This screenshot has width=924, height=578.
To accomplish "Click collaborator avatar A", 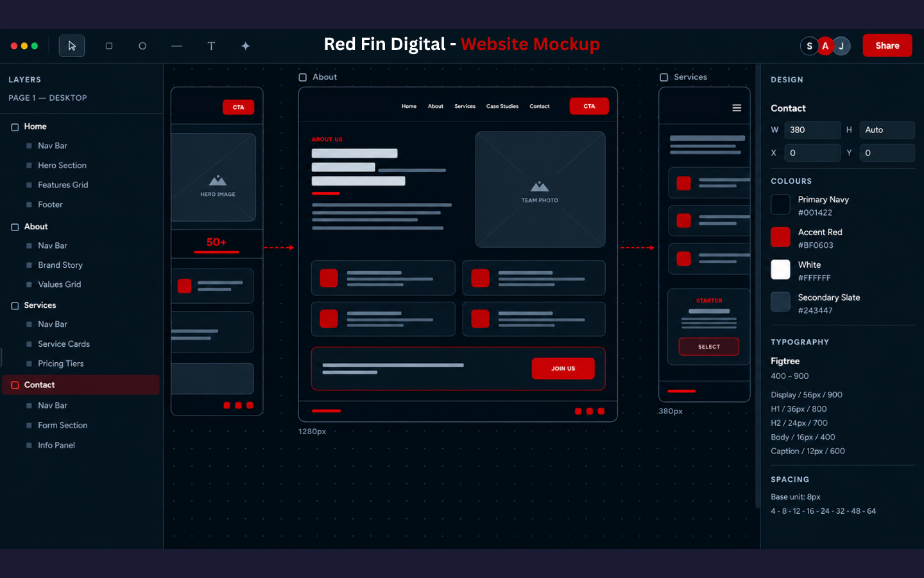I will [x=825, y=46].
